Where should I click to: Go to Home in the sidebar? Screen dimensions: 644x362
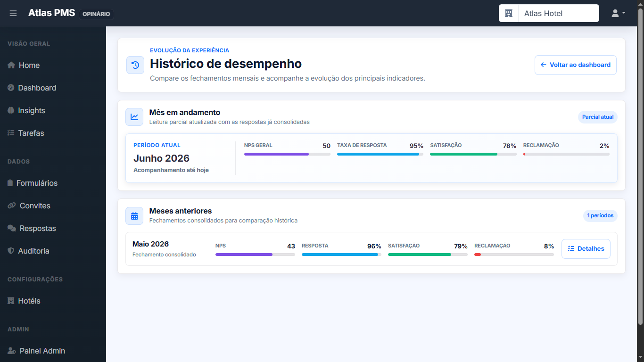point(53,65)
